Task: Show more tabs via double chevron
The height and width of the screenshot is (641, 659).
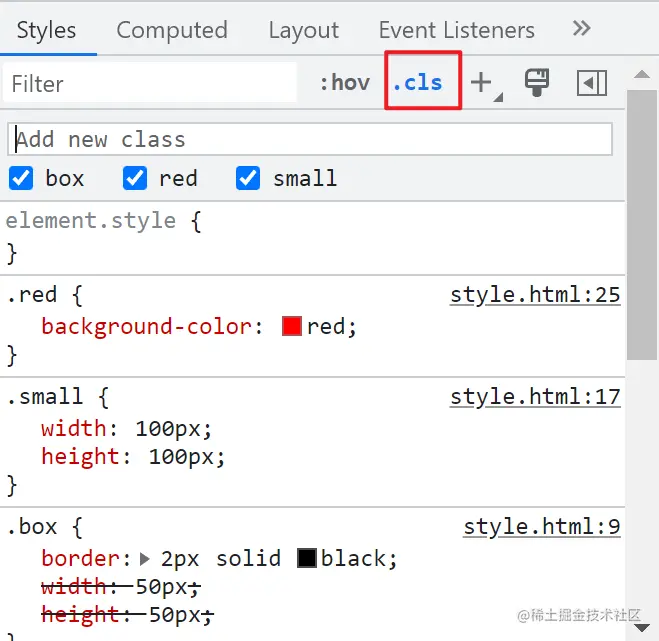Action: point(582,29)
